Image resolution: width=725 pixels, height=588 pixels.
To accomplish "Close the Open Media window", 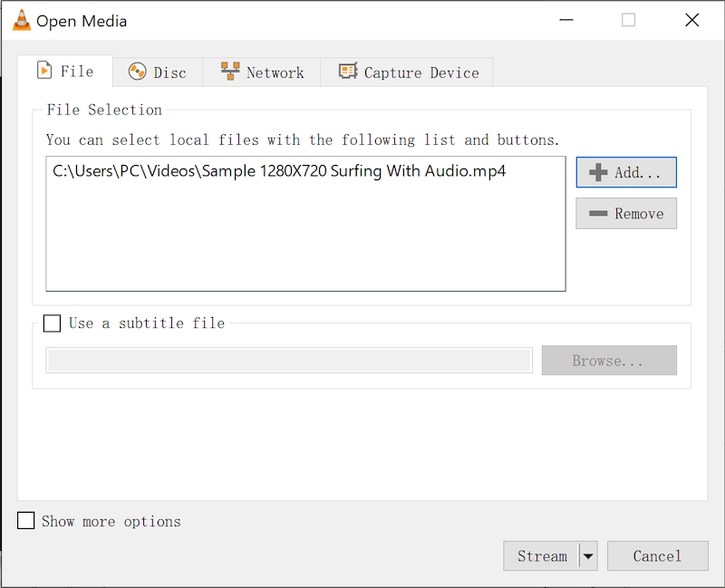I will point(691,20).
